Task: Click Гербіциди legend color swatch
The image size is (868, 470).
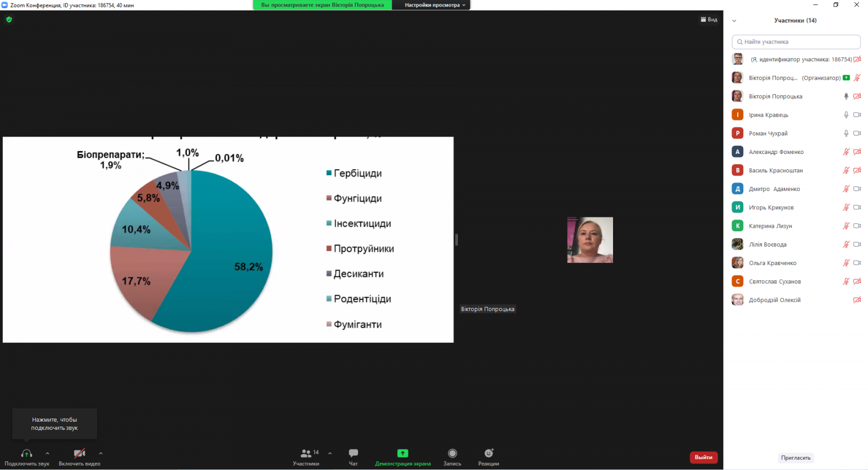Action: click(x=329, y=173)
